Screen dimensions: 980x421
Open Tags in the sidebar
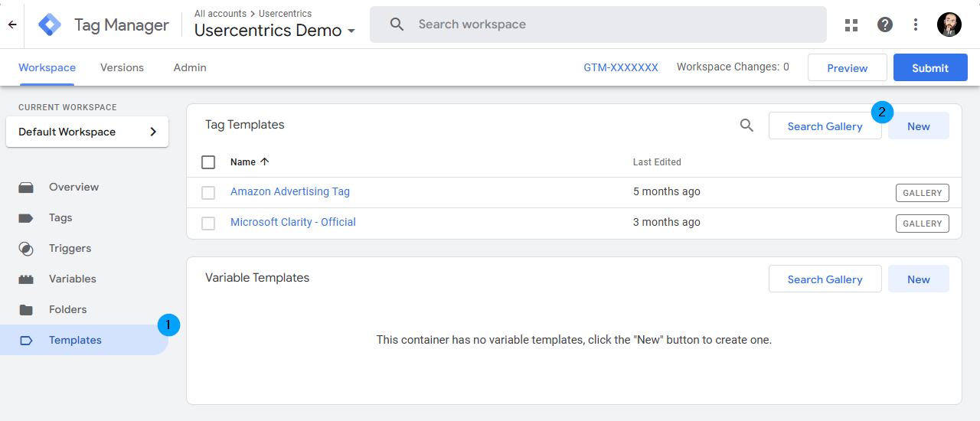click(84, 217)
